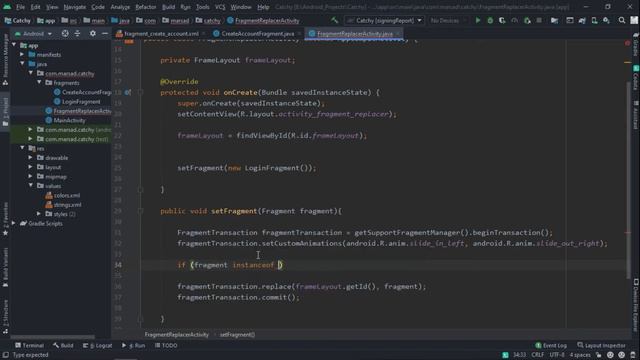Open Android project view dropdown
Viewport: 640px width, 360px height.
pyautogui.click(x=33, y=33)
